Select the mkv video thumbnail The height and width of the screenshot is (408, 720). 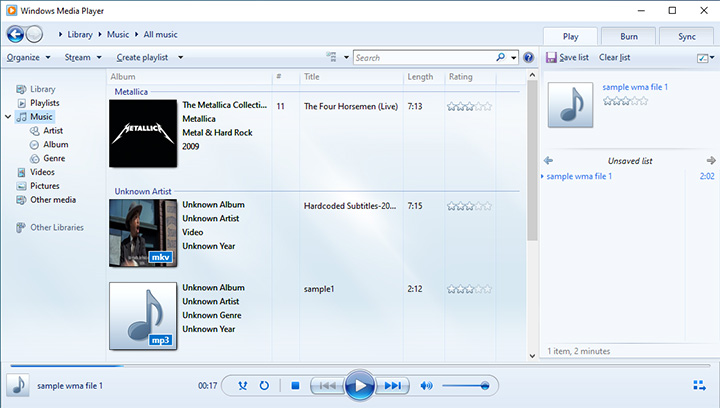pyautogui.click(x=143, y=233)
